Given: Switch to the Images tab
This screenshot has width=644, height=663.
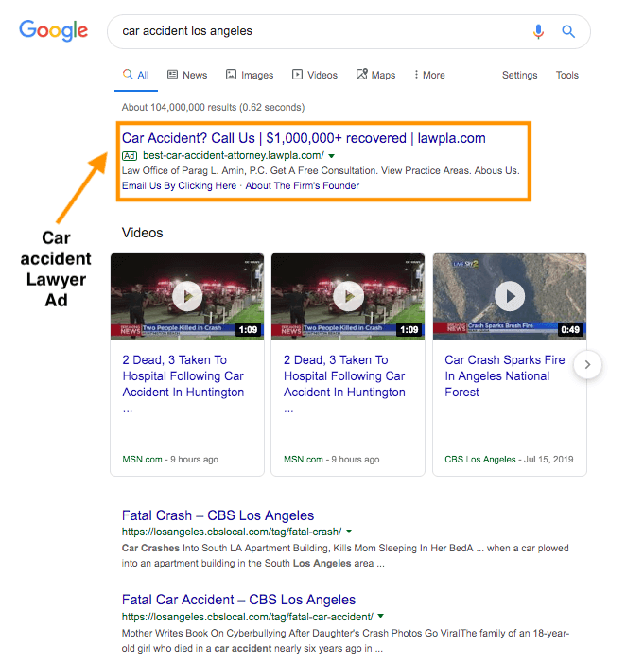Looking at the screenshot, I should (x=250, y=75).
